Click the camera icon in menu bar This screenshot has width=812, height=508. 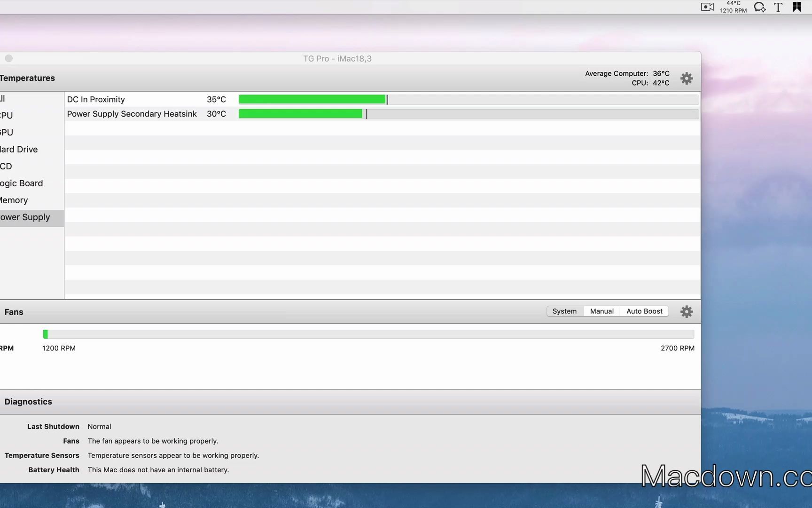[x=707, y=7]
